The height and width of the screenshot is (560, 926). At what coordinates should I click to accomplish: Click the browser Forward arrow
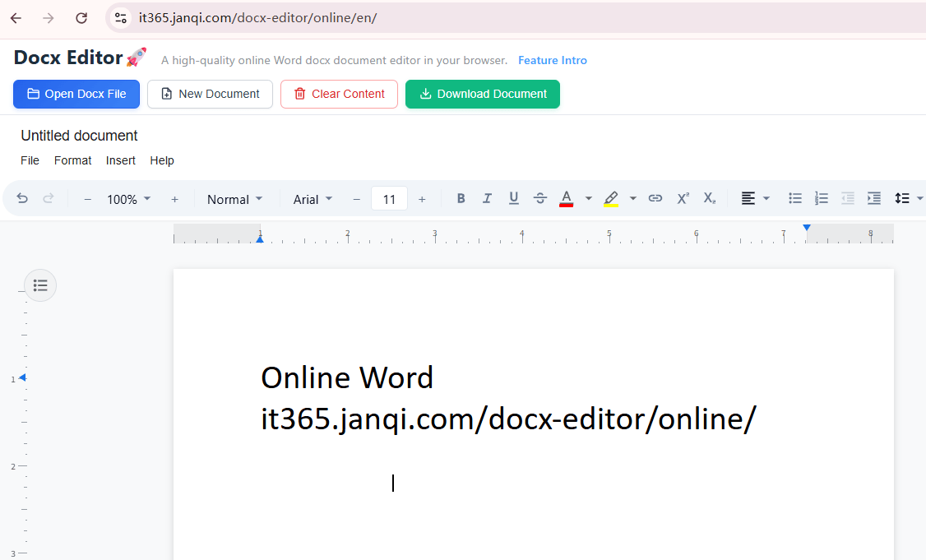click(49, 18)
